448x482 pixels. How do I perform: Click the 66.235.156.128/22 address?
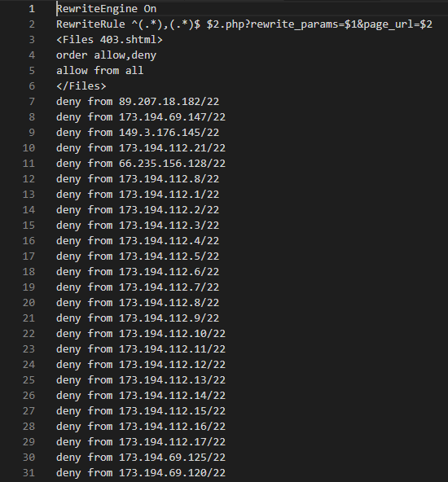pyautogui.click(x=172, y=164)
